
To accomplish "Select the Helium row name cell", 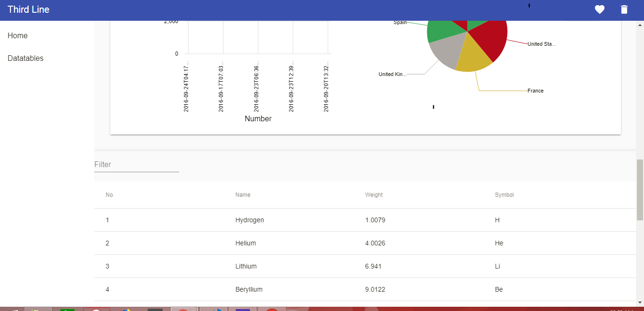I will click(x=246, y=243).
